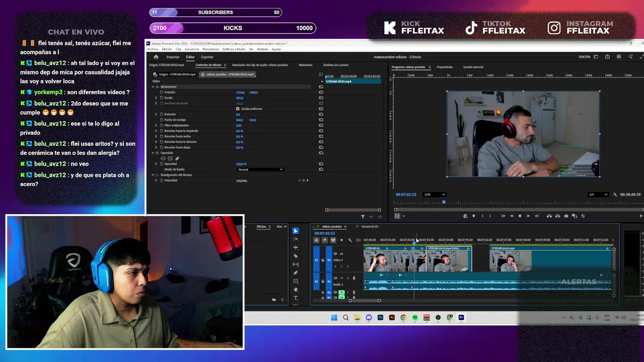This screenshot has height=362, width=644.
Task: Mark In point in Program monitor
Action: (x=482, y=216)
